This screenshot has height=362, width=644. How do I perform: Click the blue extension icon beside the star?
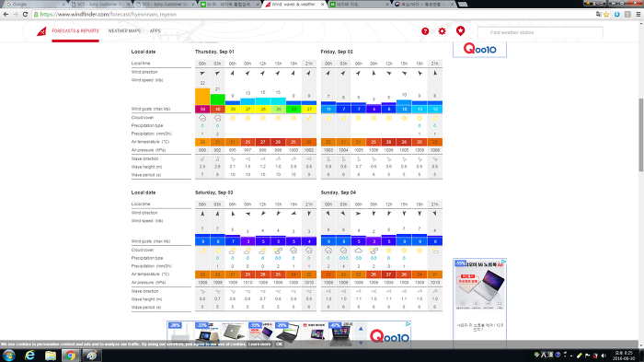tap(617, 14)
